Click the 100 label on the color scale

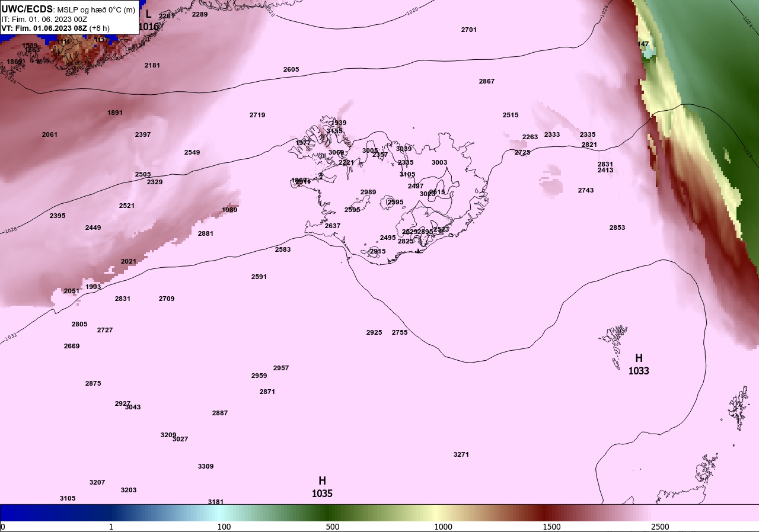224,527
